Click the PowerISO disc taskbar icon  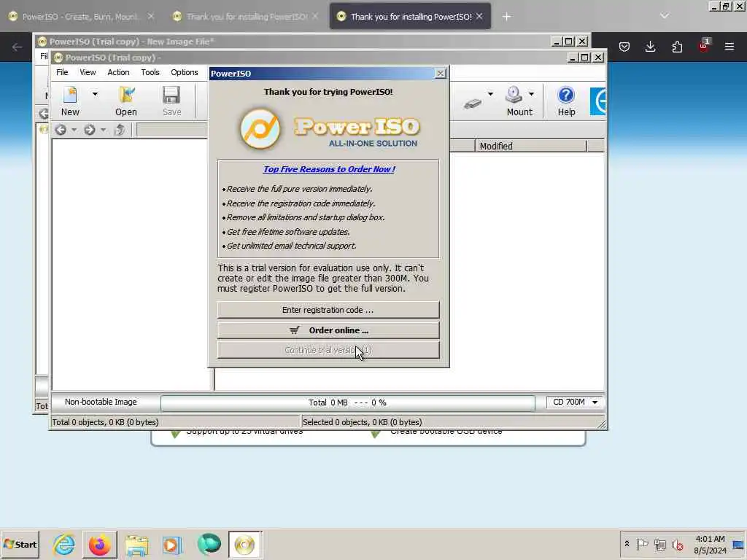(x=244, y=545)
